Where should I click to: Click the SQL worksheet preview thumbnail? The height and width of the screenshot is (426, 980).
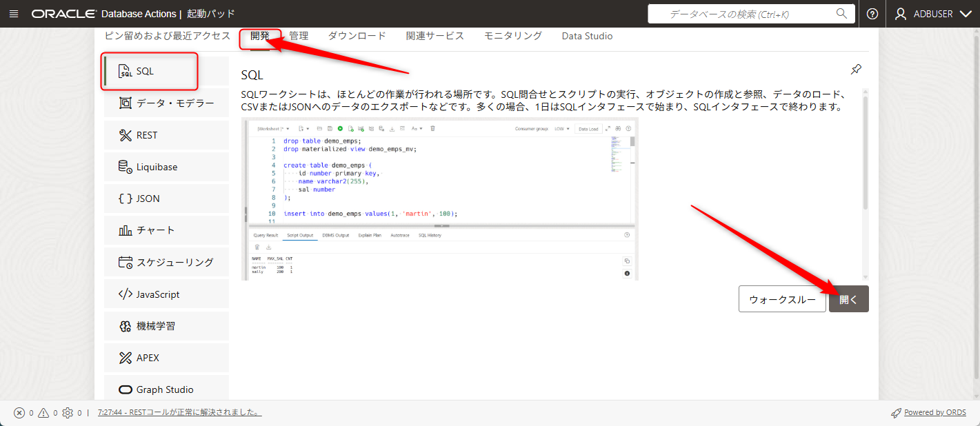(x=440, y=199)
